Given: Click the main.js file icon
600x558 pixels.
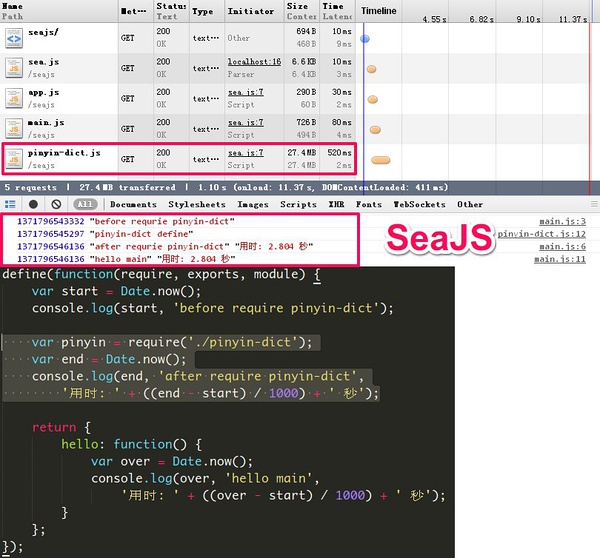Looking at the screenshot, I should click(14, 129).
